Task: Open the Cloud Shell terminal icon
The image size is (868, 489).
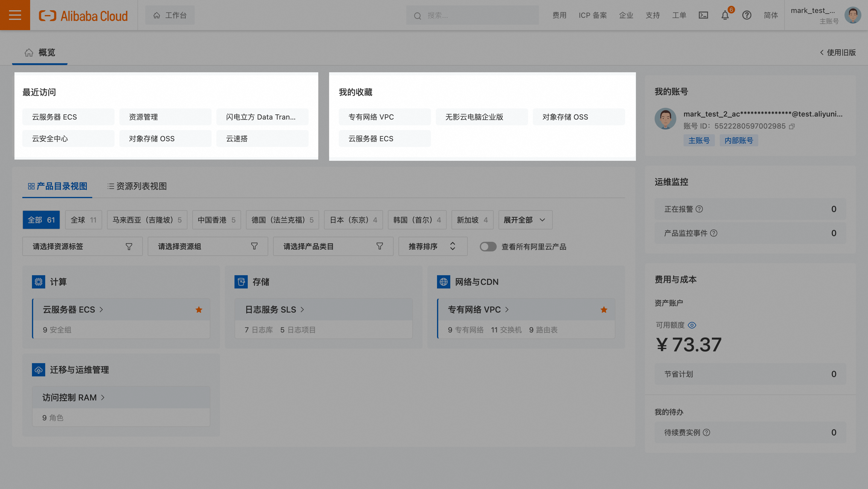Action: tap(703, 15)
